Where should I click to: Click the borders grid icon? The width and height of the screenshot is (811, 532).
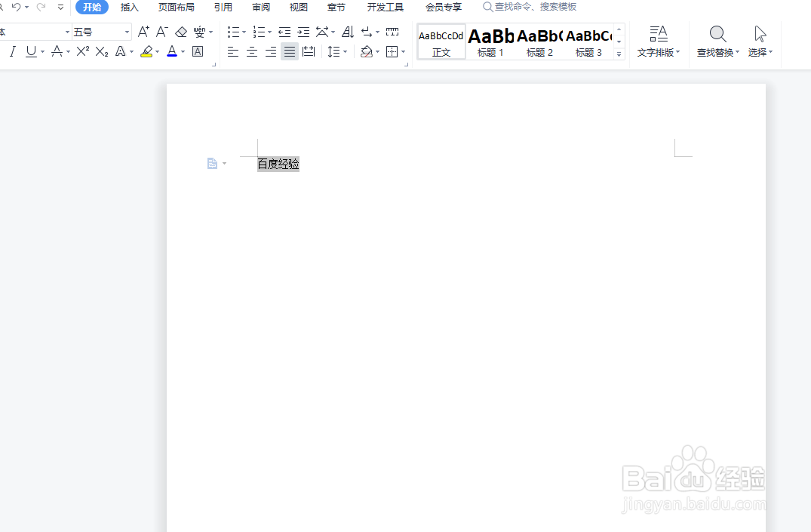[x=392, y=52]
